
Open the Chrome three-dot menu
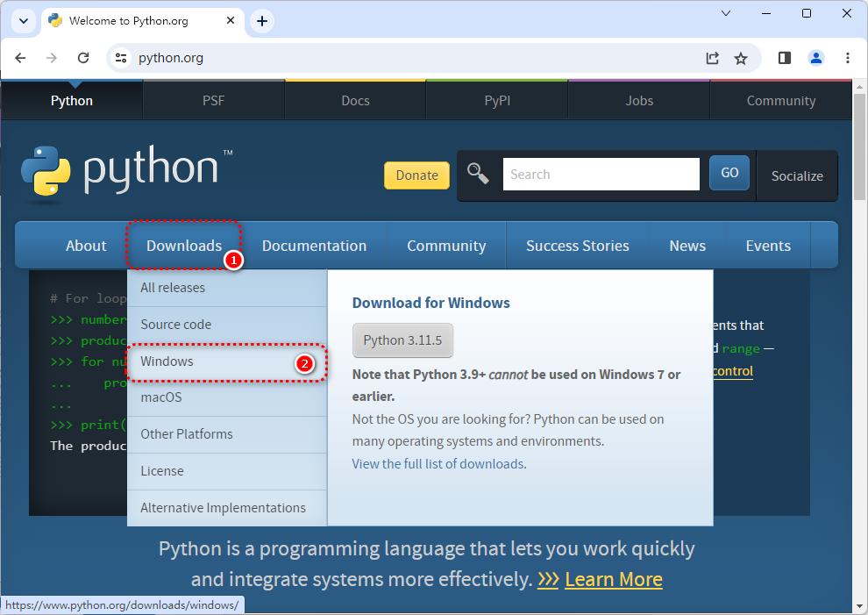coord(848,58)
